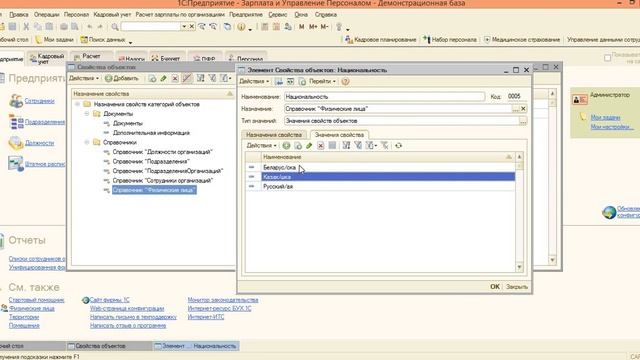Open the search field dropdown arrow in main toolbar
Image resolution: width=640 pixels, height=360 pixels.
tap(184, 27)
